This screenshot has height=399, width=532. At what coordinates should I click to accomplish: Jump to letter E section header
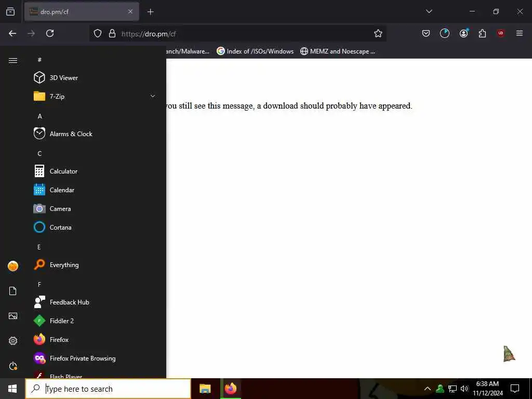pos(39,247)
